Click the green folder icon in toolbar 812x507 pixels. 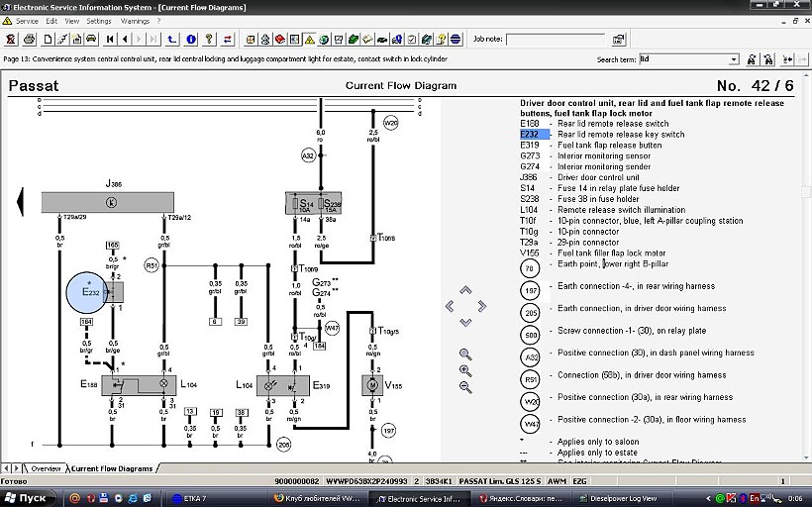point(354,40)
